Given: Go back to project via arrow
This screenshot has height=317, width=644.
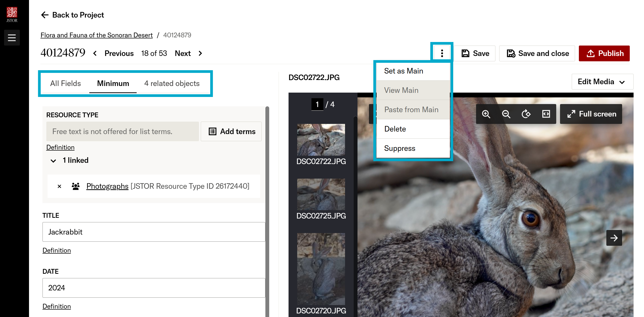Looking at the screenshot, I should point(45,15).
